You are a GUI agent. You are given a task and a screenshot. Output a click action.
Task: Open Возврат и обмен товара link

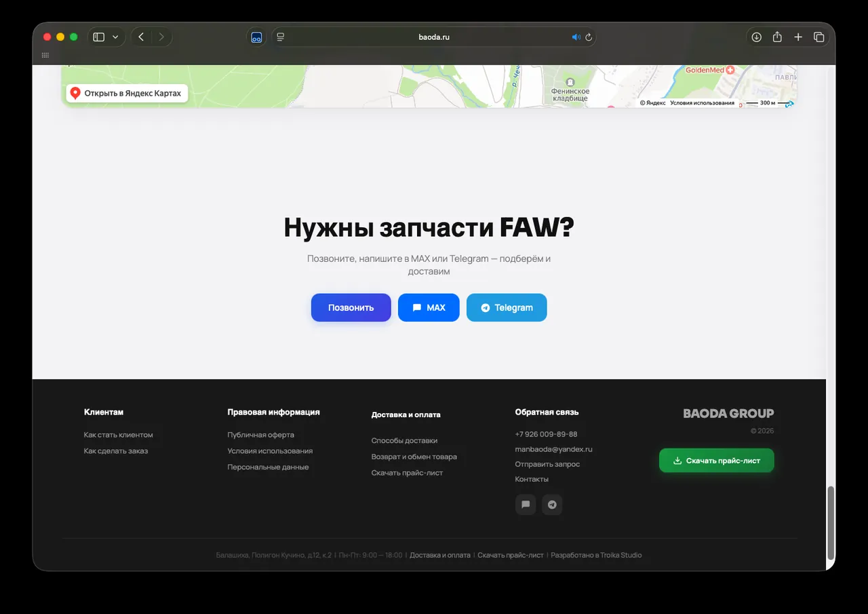pos(414,457)
